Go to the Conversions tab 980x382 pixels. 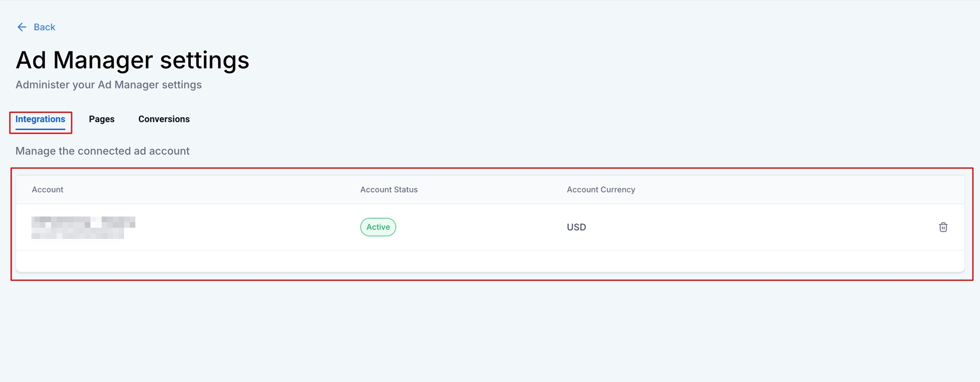coord(164,119)
